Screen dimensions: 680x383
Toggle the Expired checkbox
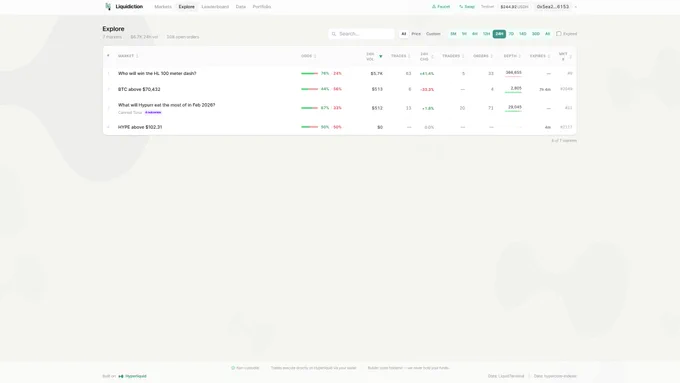[559, 34]
